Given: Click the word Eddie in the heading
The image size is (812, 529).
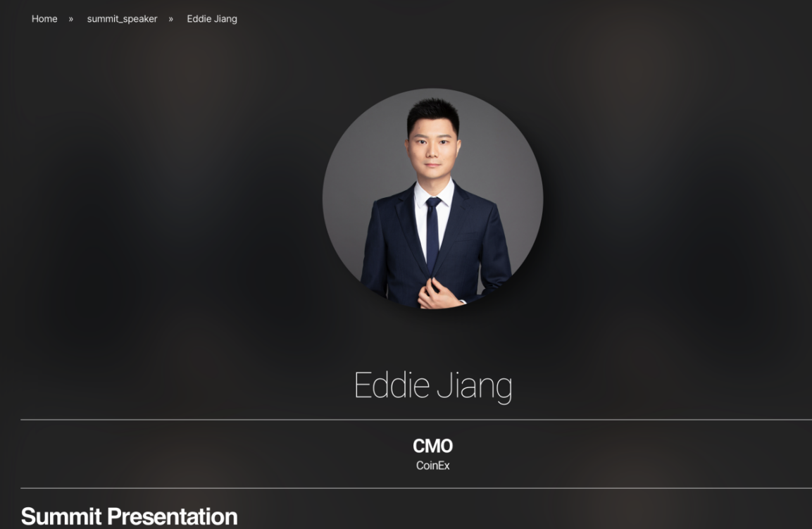Looking at the screenshot, I should click(x=392, y=385).
